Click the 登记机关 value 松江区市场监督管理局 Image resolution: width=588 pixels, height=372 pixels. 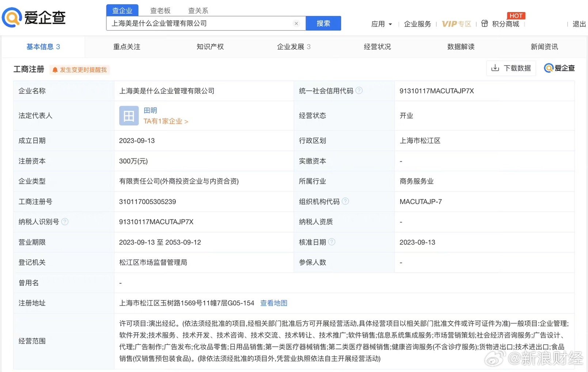(153, 262)
